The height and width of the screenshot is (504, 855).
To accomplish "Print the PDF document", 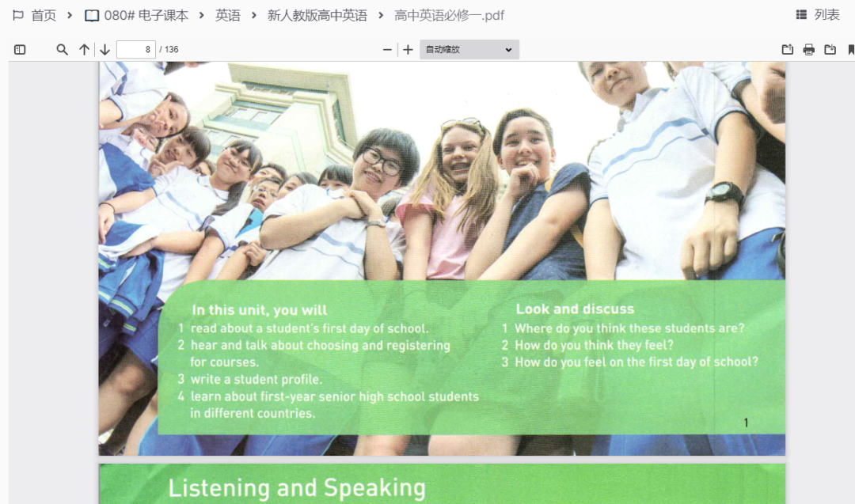I will tap(808, 50).
